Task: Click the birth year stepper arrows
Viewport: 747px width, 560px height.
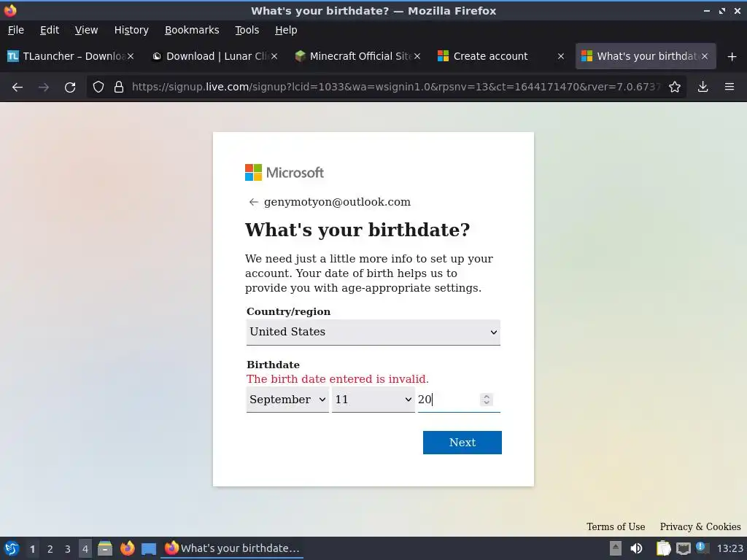Action: coord(487,400)
